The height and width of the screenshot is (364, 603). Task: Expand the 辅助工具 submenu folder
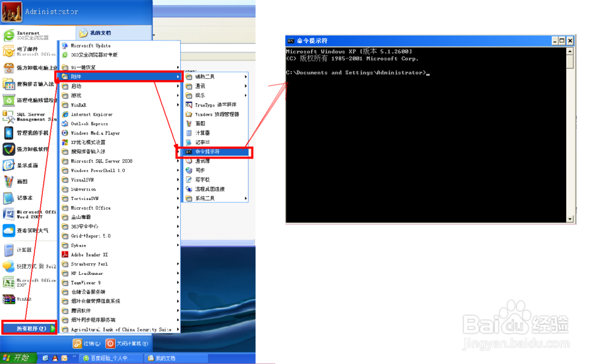215,77
